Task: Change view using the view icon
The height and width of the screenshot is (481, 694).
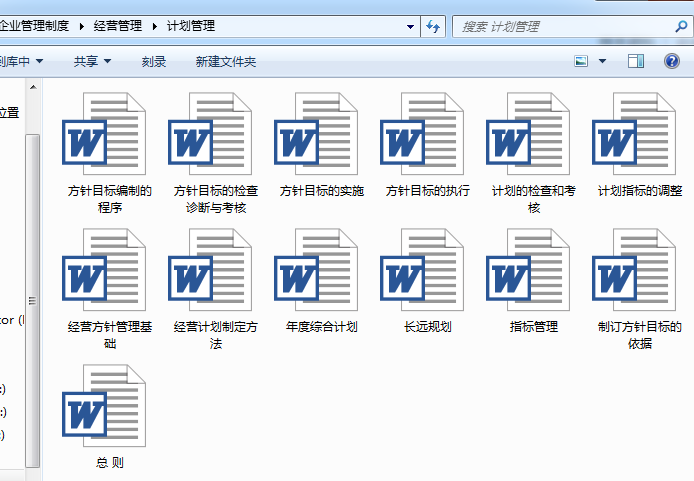Action: point(581,61)
